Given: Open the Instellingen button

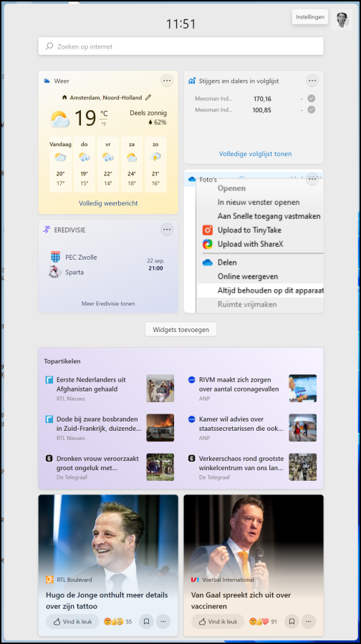Looking at the screenshot, I should click(x=310, y=17).
